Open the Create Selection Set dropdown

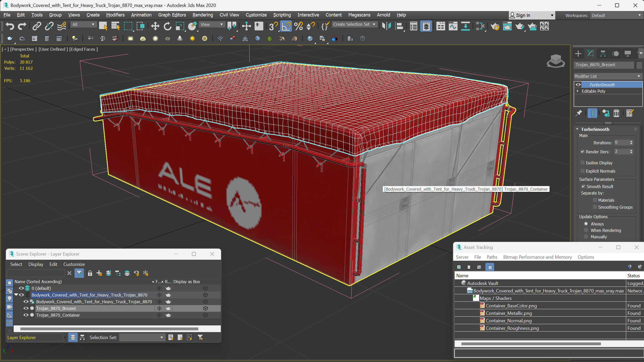click(x=354, y=24)
